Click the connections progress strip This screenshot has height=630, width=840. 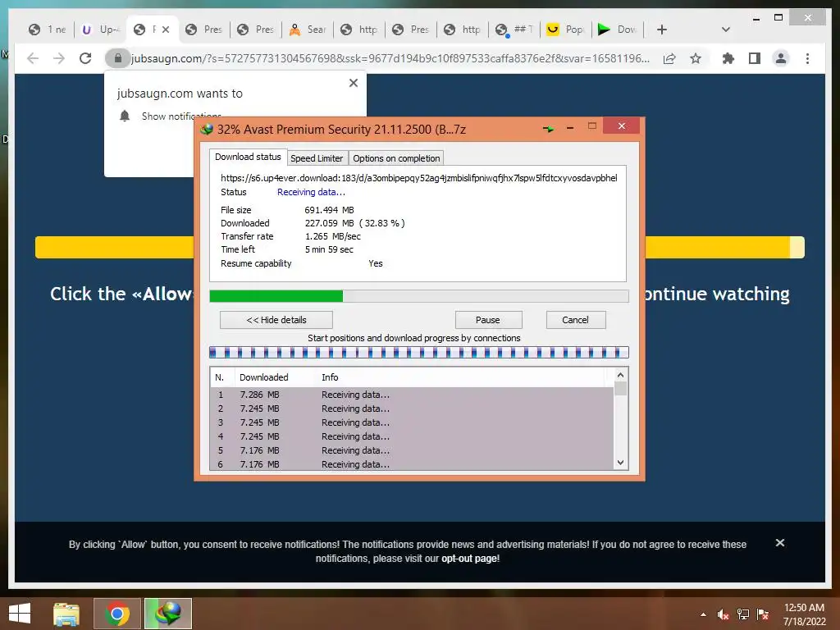(x=419, y=352)
